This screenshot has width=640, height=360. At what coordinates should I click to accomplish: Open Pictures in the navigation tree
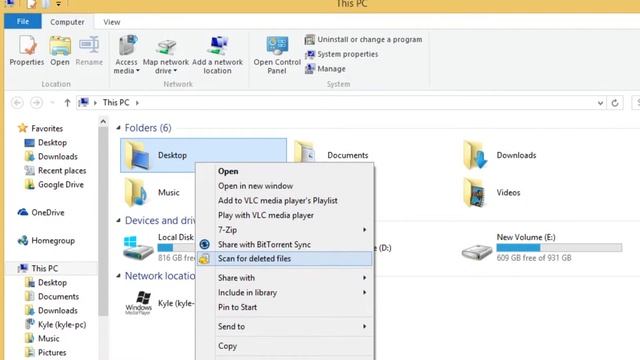tap(45, 352)
